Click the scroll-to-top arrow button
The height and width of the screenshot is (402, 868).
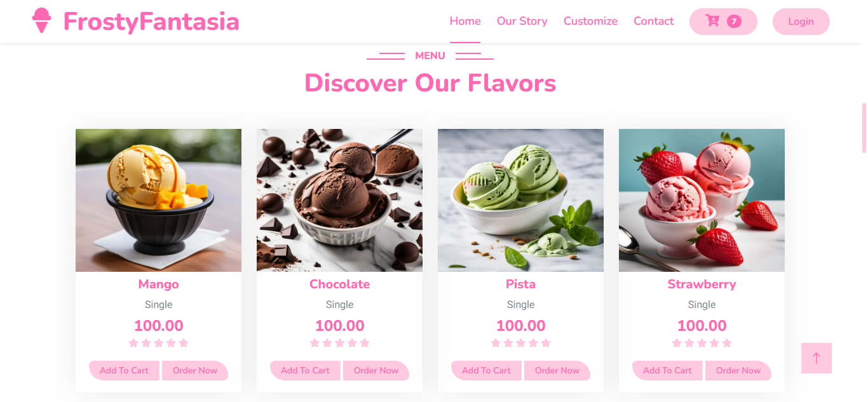tap(817, 358)
